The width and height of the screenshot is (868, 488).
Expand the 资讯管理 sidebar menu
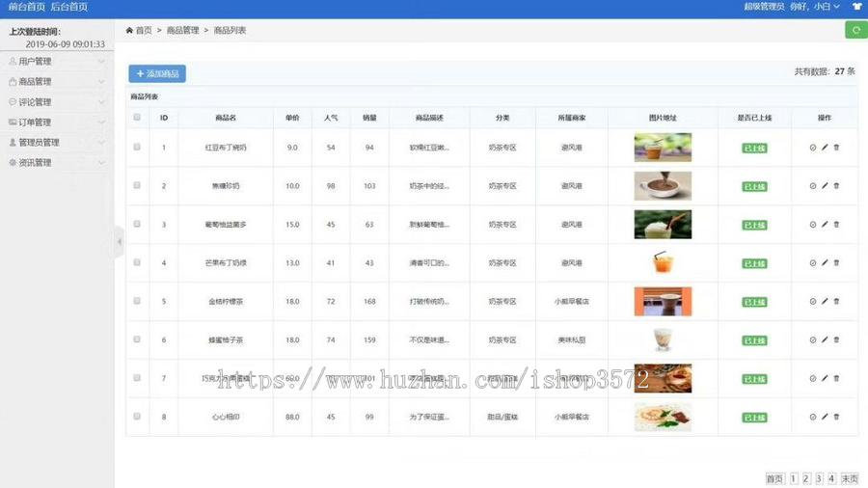57,163
